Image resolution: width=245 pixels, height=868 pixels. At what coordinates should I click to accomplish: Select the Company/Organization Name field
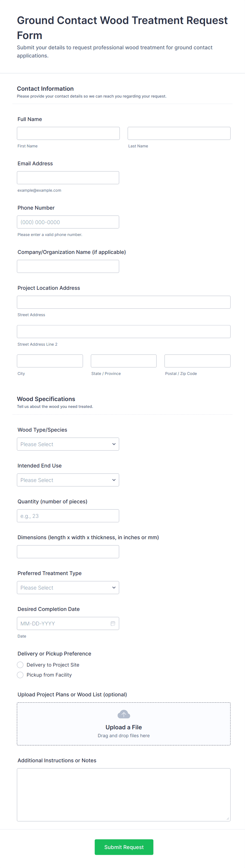coord(68,266)
